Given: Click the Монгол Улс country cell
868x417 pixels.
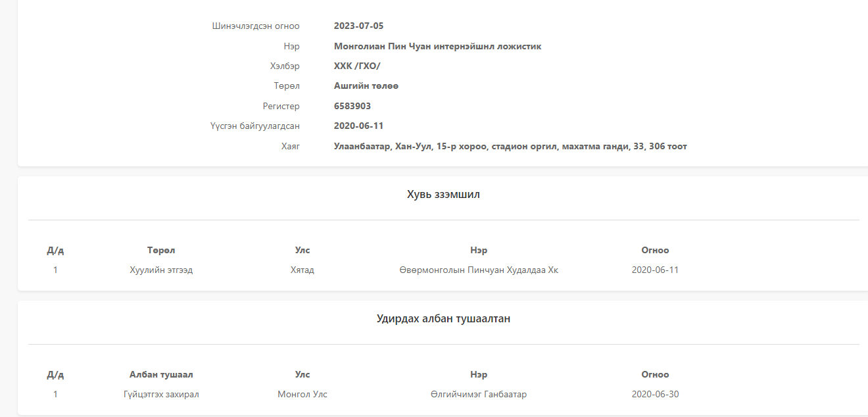Looking at the screenshot, I should 302,394.
